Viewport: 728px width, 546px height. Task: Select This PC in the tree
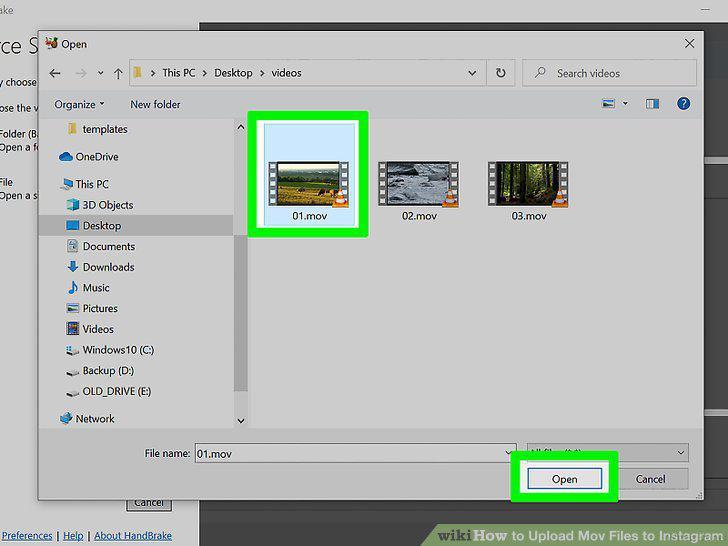point(85,184)
